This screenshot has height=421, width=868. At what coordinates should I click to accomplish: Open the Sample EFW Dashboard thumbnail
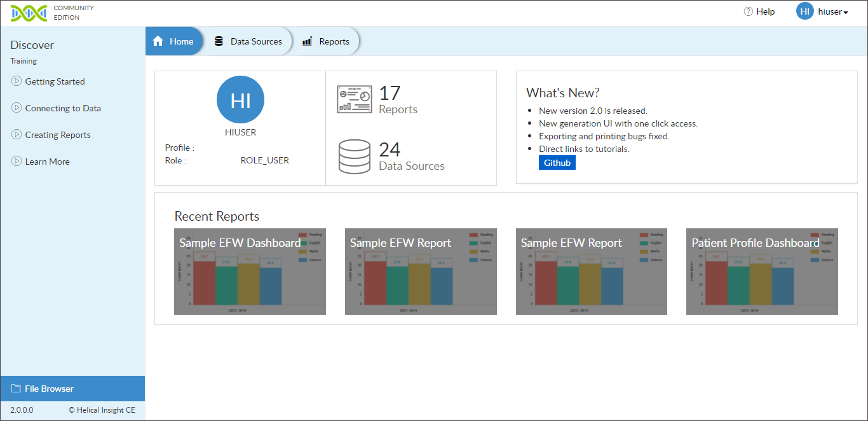click(250, 272)
